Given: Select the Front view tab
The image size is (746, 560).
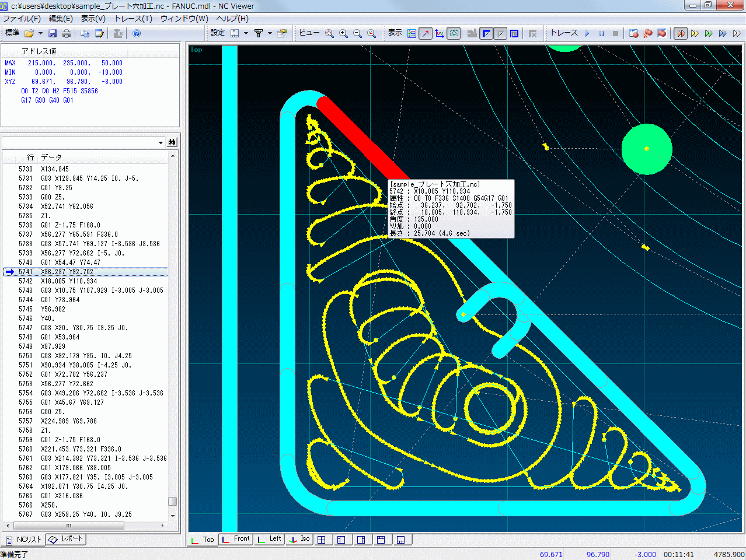Looking at the screenshot, I should coord(236,540).
